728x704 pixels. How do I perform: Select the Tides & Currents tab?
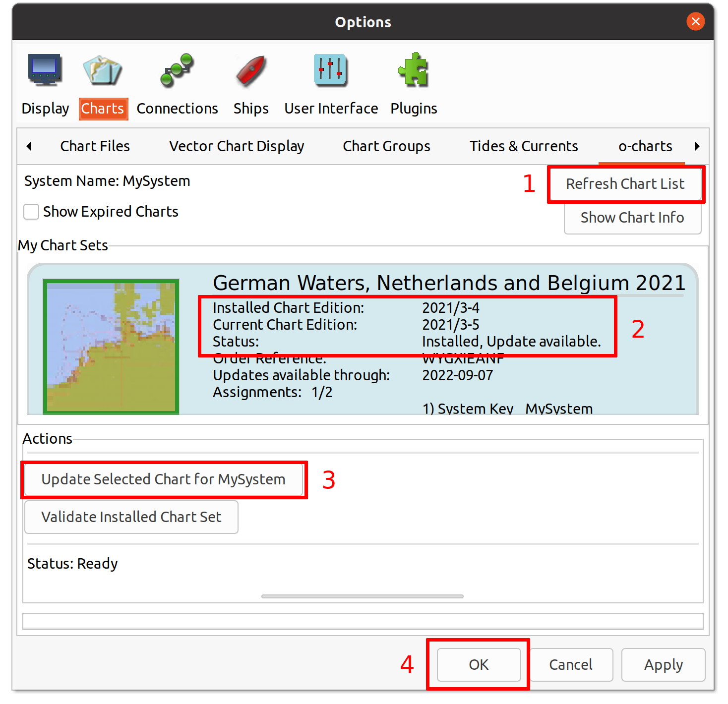tap(524, 146)
